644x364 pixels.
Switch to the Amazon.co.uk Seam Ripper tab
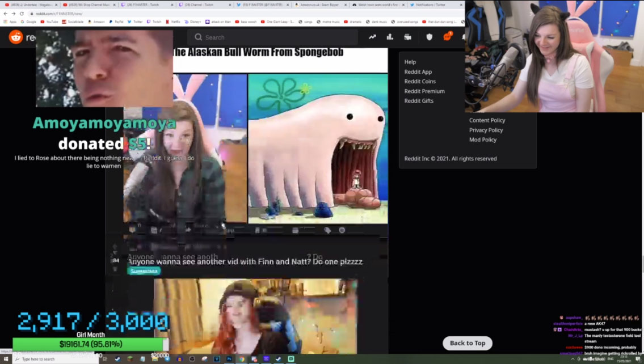pos(321,5)
